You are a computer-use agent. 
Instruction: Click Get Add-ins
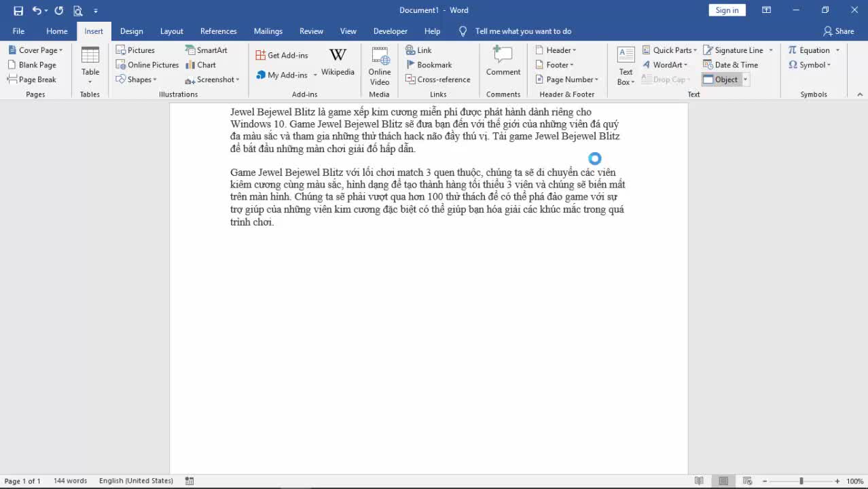282,55
